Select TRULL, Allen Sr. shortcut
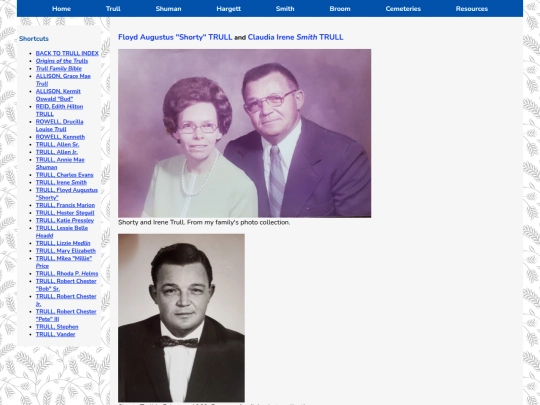 coord(57,144)
